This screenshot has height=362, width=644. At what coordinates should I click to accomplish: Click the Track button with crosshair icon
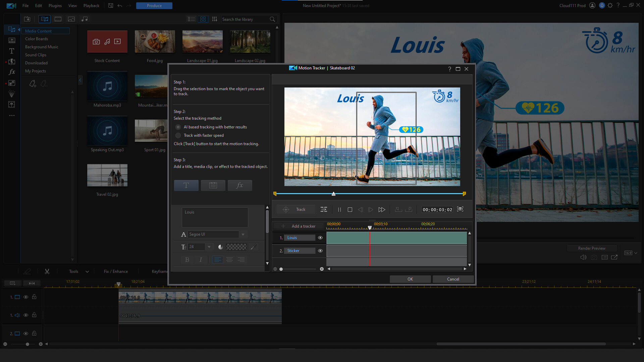pos(296,209)
